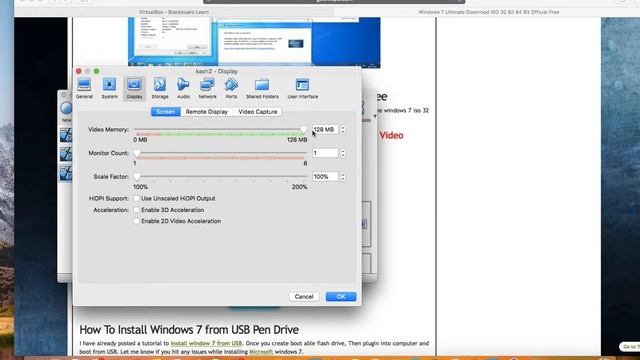
Task: Open the System settings icon
Action: pyautogui.click(x=109, y=88)
